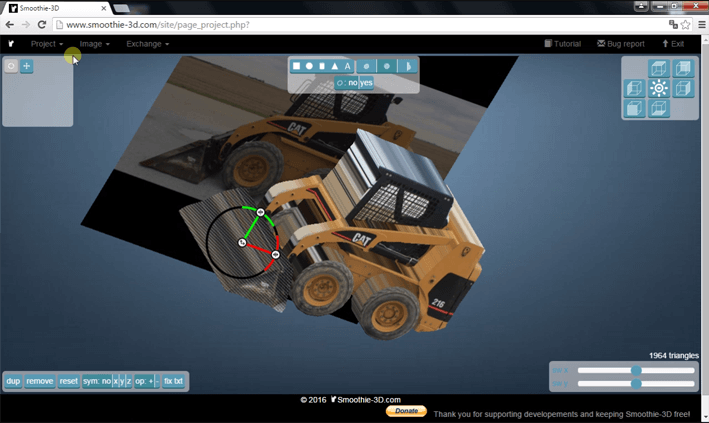Image resolution: width=709 pixels, height=423 pixels.
Task: Open the Chrome hamburger menu
Action: (702, 24)
